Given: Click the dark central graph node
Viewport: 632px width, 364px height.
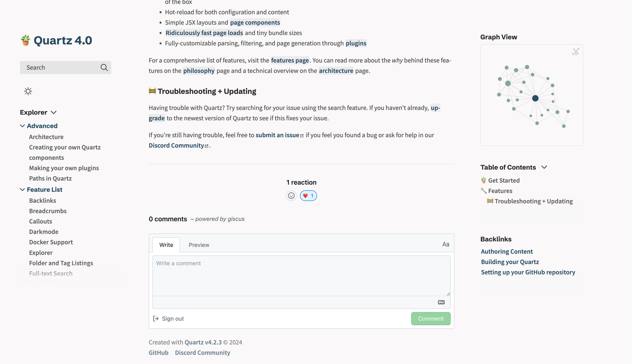Looking at the screenshot, I should click(535, 98).
